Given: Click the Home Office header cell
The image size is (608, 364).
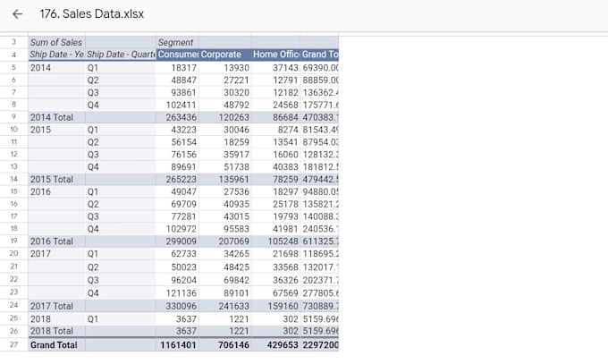Looking at the screenshot, I should pos(275,55).
